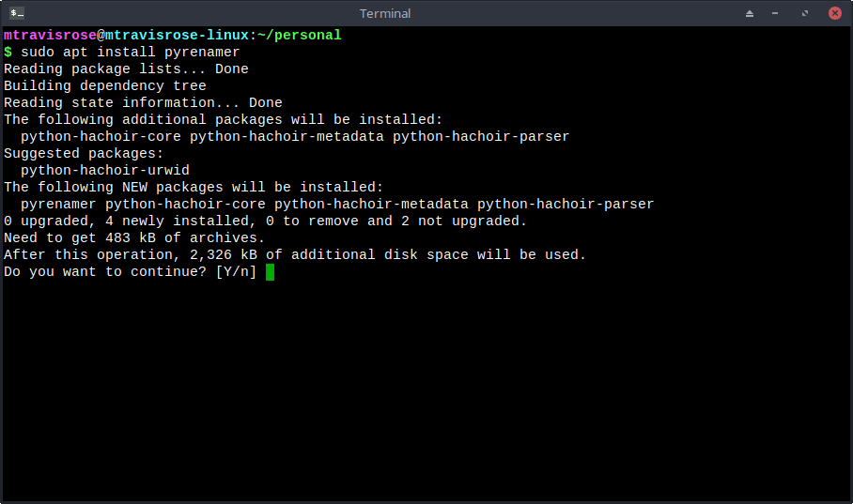Click the keep-above arrow icon in title bar
This screenshot has height=504, width=853.
(x=750, y=13)
